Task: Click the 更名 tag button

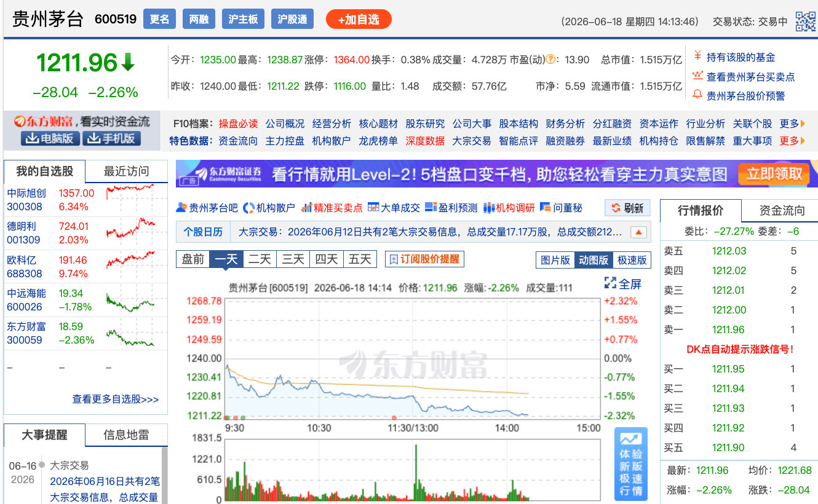Action: point(159,19)
